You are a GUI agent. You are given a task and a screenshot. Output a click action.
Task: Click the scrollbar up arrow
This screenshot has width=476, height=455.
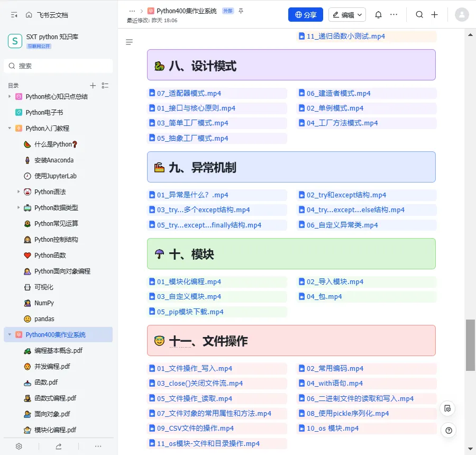(470, 35)
